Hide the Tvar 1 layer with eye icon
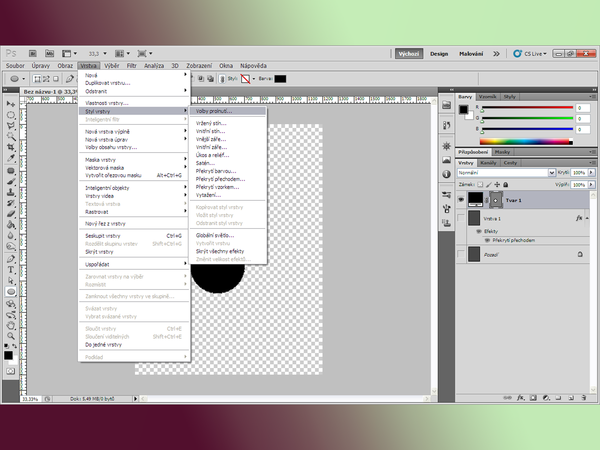Viewport: 600px width, 450px height. click(462, 200)
